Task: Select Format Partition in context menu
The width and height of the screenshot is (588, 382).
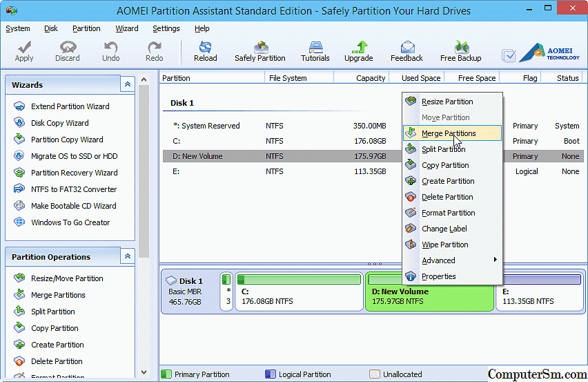Action: pyautogui.click(x=453, y=213)
